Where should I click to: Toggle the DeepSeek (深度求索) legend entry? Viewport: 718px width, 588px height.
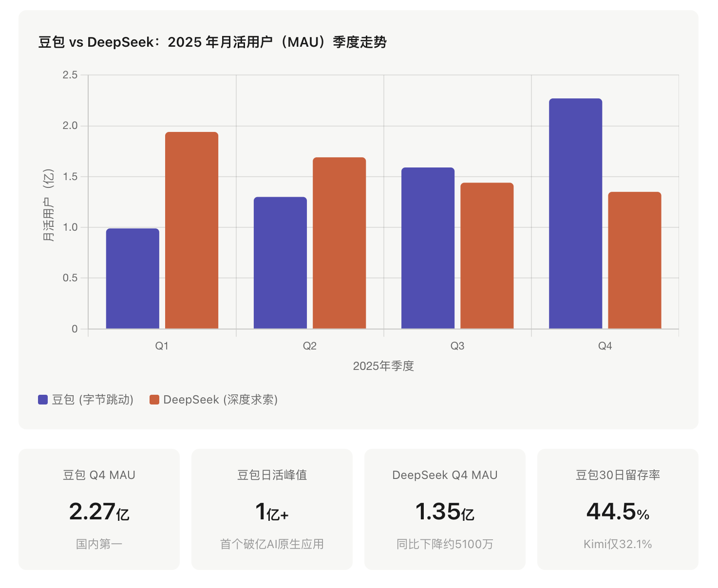pyautogui.click(x=214, y=400)
